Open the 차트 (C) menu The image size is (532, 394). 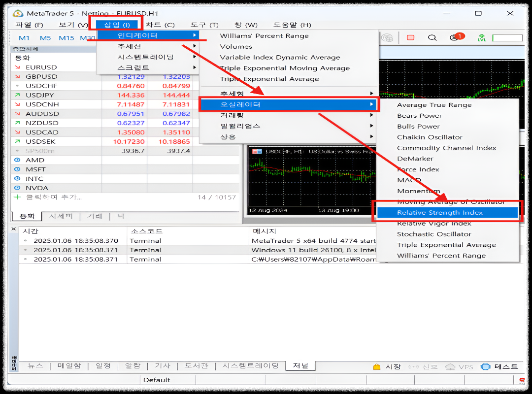[x=160, y=25]
